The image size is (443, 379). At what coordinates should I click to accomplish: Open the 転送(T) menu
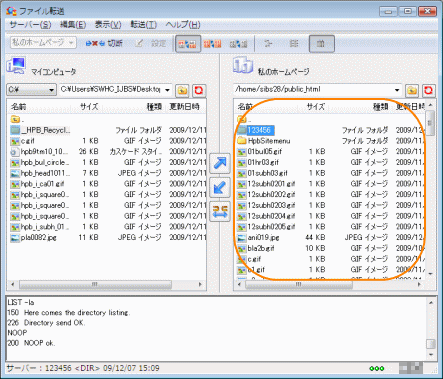[143, 25]
